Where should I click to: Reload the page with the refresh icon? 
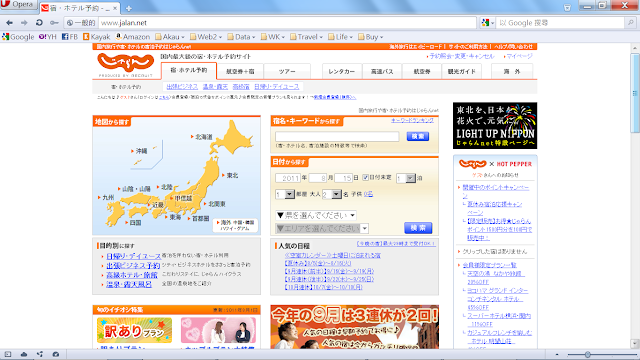[x=39, y=23]
